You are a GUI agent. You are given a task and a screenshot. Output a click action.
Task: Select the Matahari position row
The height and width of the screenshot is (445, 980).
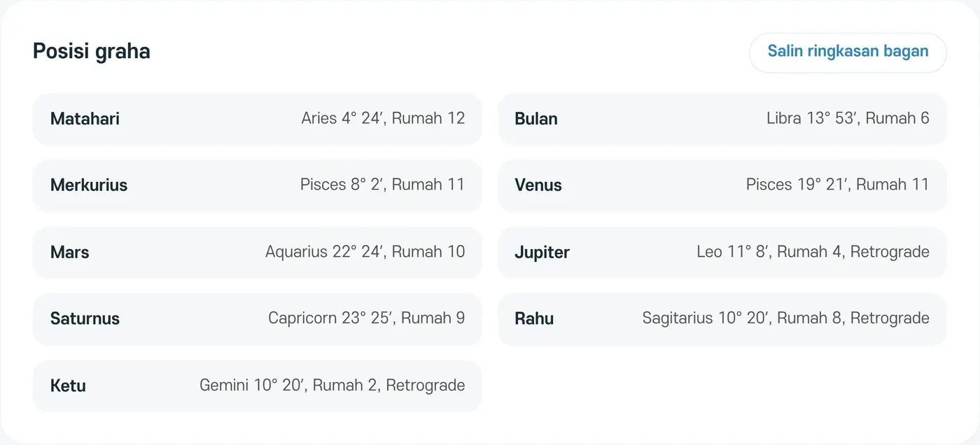(257, 119)
